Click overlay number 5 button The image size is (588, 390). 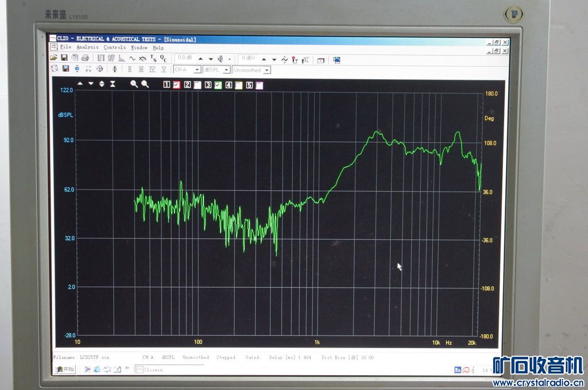[x=249, y=85]
